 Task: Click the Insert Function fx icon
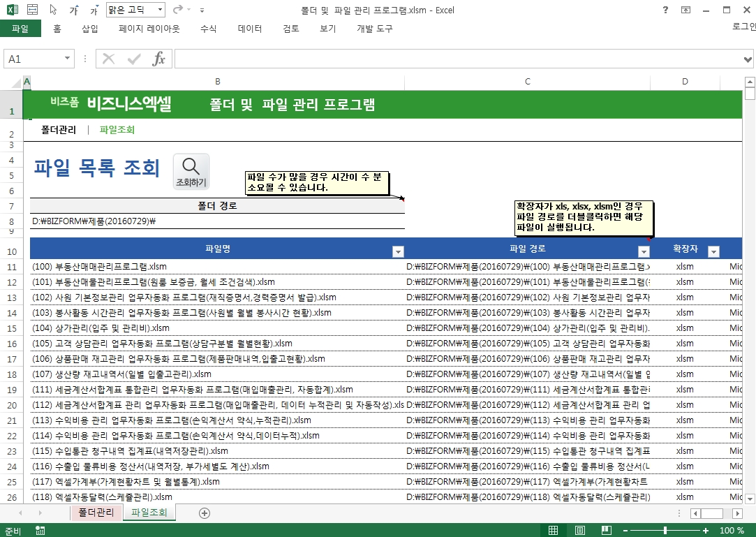(158, 59)
